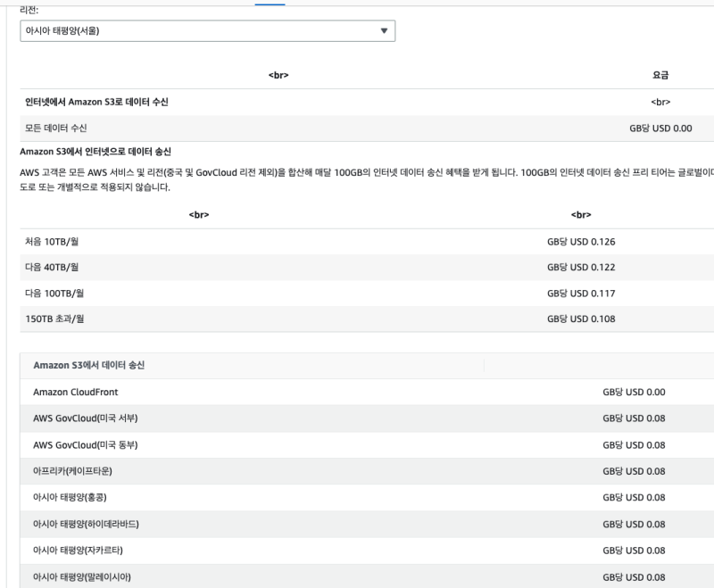This screenshot has width=714, height=588.
Task: Click the price for 아시아 태평양(하이데라바드)
Action: click(634, 524)
